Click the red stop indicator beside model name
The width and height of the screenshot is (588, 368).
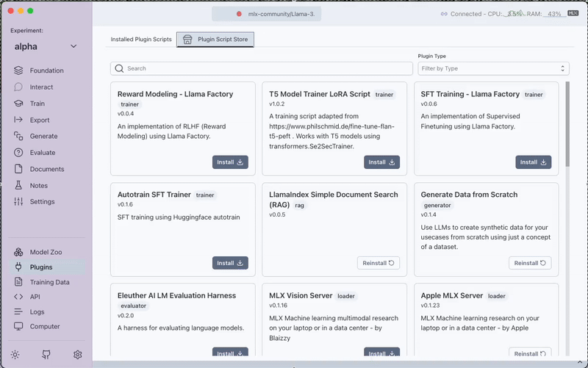(x=239, y=14)
